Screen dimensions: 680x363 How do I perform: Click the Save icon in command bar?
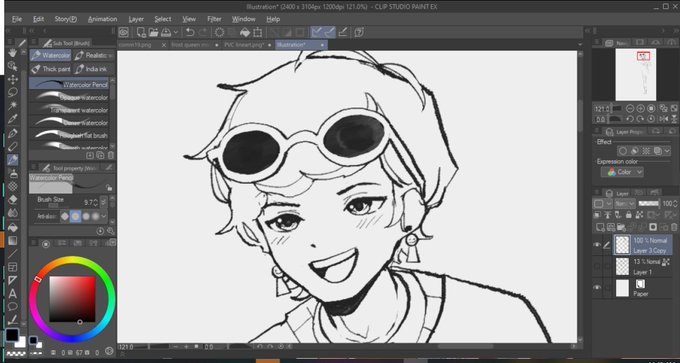click(166, 32)
